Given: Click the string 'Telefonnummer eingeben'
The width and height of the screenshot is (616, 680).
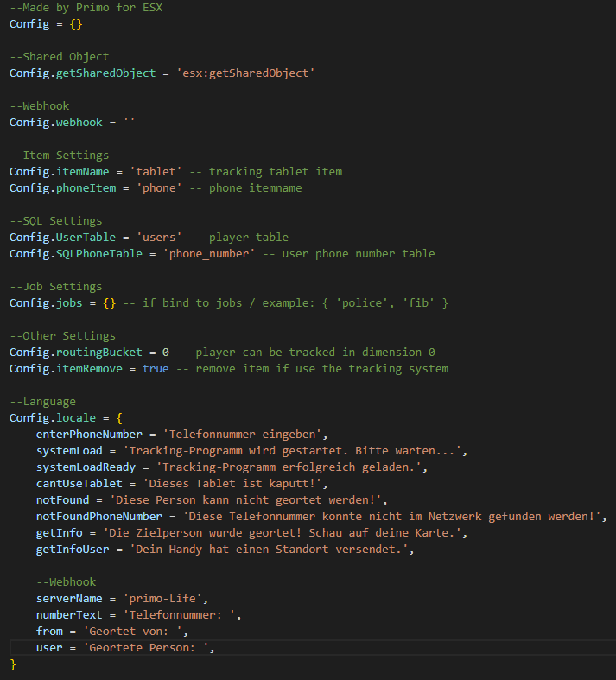Looking at the screenshot, I should (242, 434).
